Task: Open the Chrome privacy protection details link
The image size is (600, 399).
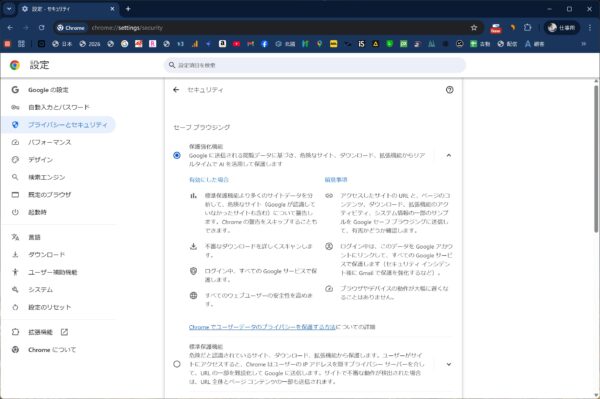Action: pos(262,327)
